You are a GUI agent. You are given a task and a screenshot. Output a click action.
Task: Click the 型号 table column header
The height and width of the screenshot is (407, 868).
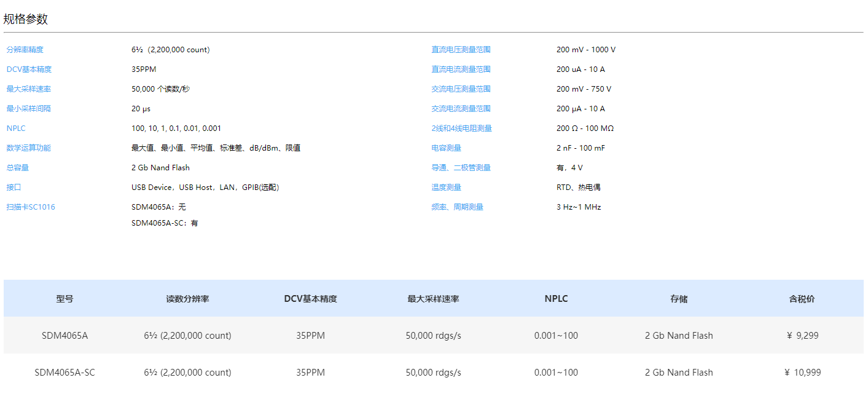[65, 299]
